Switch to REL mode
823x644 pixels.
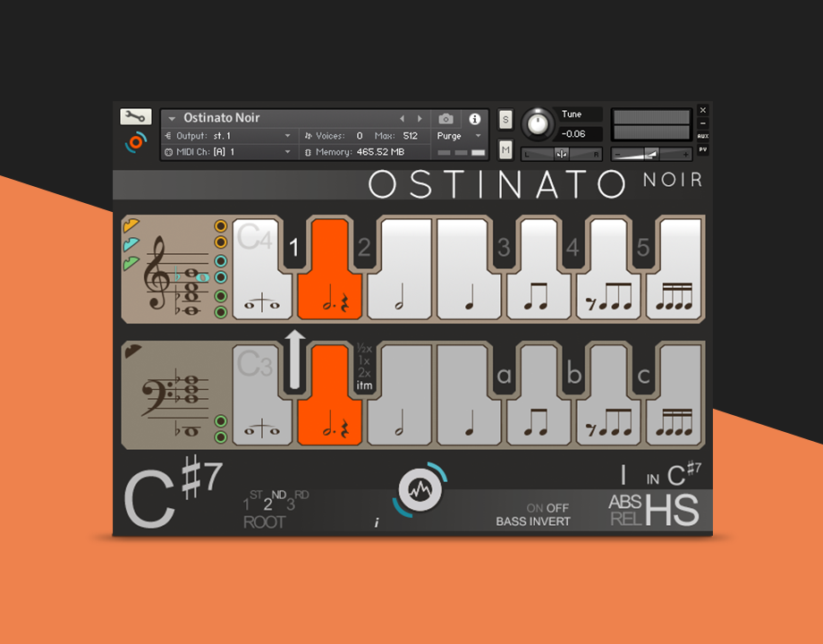click(625, 518)
